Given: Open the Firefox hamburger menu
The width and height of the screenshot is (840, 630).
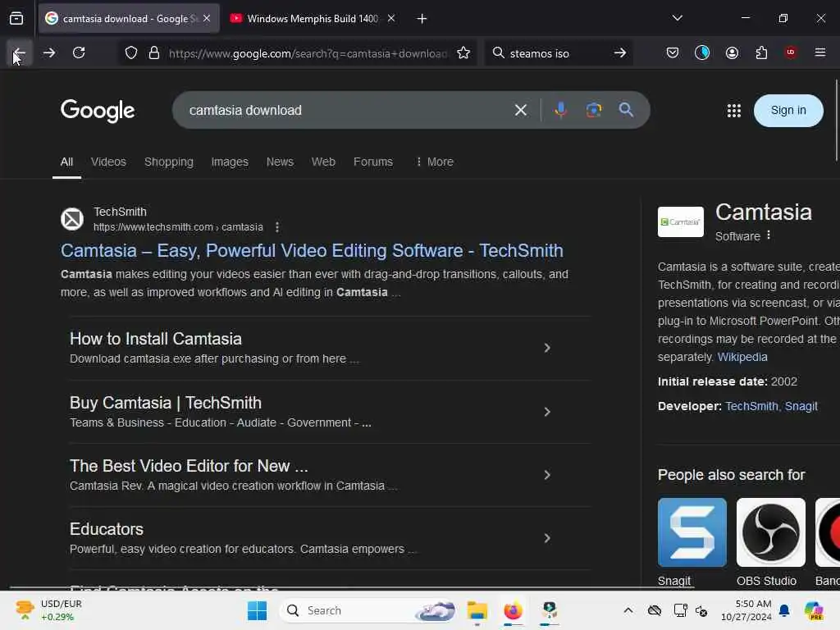Looking at the screenshot, I should click(x=819, y=52).
